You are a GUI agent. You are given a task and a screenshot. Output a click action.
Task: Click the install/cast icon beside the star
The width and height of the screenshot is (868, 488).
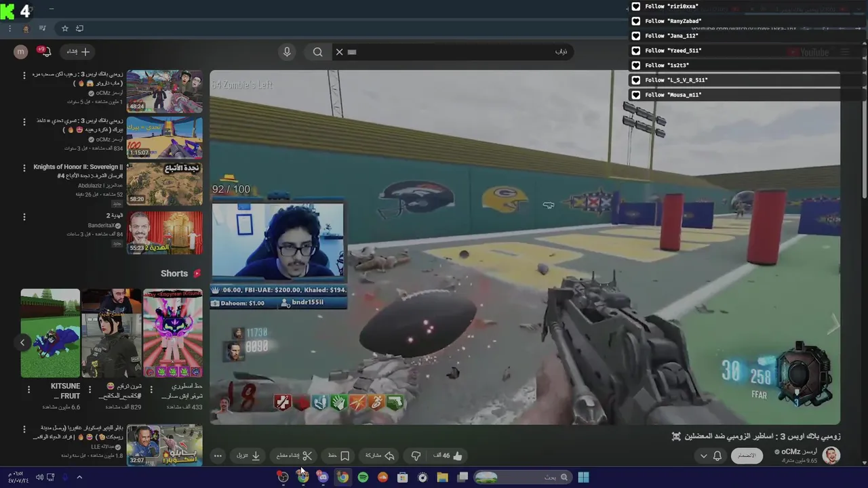click(x=79, y=28)
